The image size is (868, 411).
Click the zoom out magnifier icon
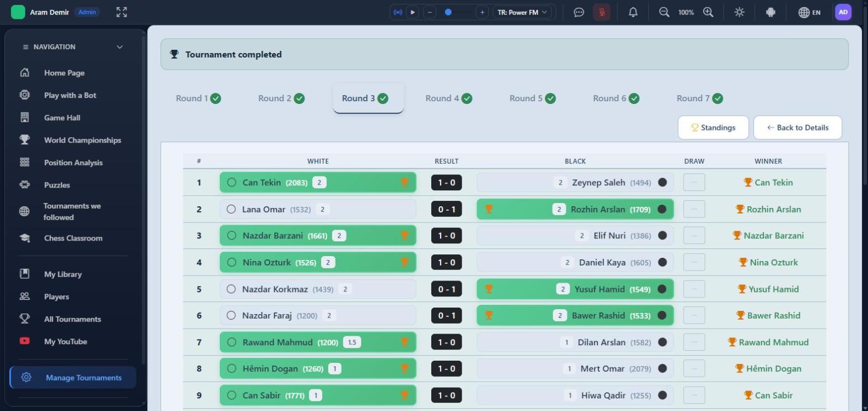click(x=664, y=12)
